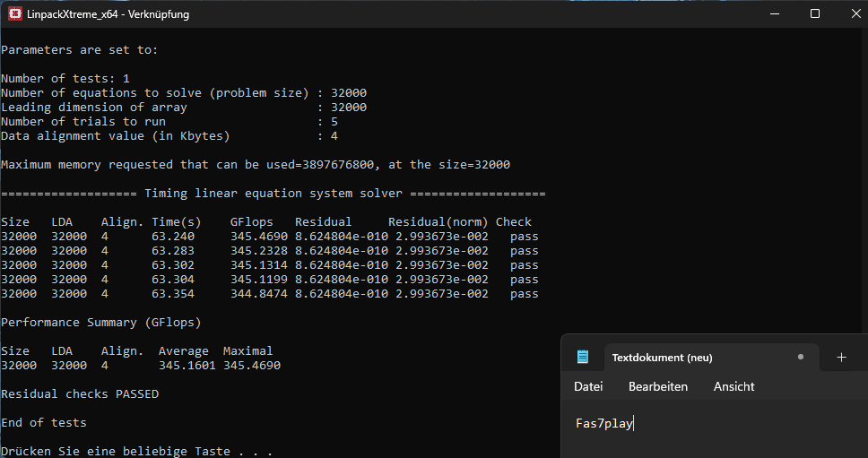
Task: Maximize the LinpackXtreme console window
Action: point(815,13)
